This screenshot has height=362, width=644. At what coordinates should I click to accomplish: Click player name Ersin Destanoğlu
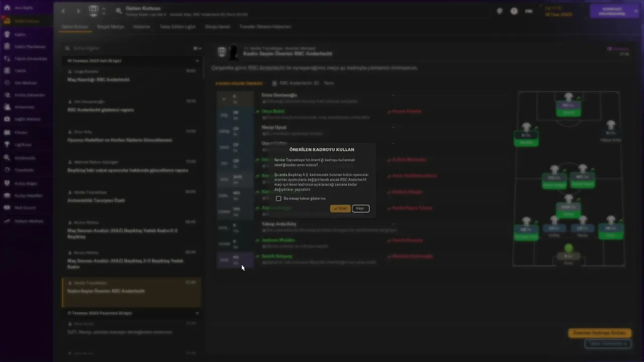click(279, 95)
